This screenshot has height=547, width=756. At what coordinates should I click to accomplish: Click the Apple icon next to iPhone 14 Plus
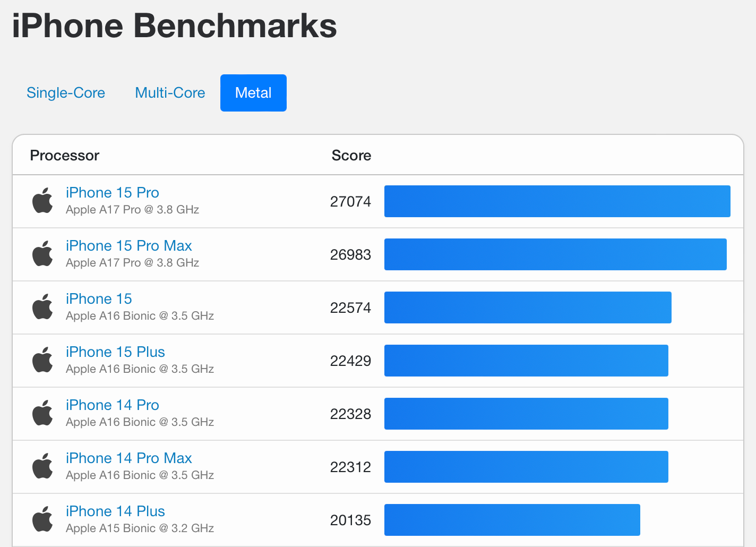pos(42,519)
